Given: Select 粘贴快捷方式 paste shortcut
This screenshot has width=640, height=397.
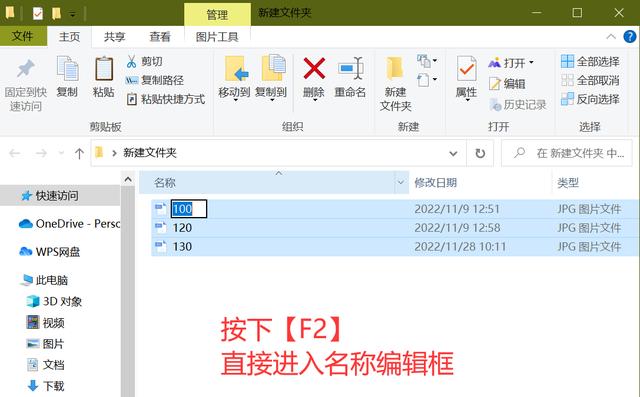Looking at the screenshot, I should (166, 99).
